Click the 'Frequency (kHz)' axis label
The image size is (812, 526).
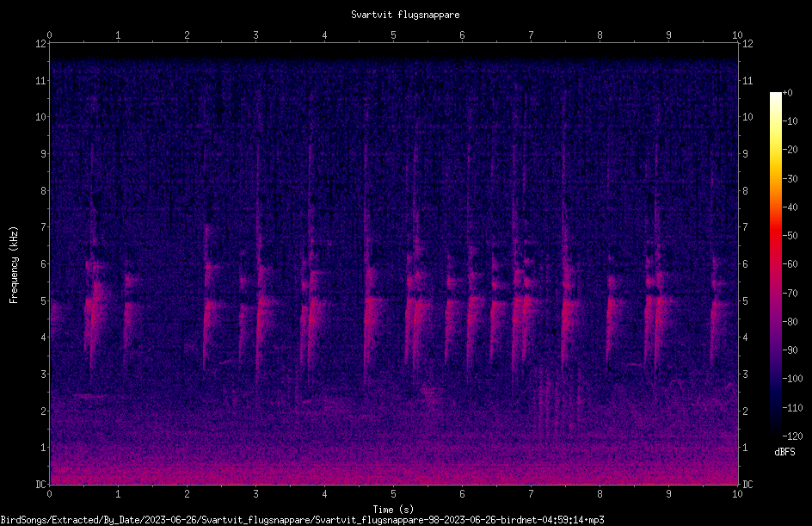click(x=14, y=265)
